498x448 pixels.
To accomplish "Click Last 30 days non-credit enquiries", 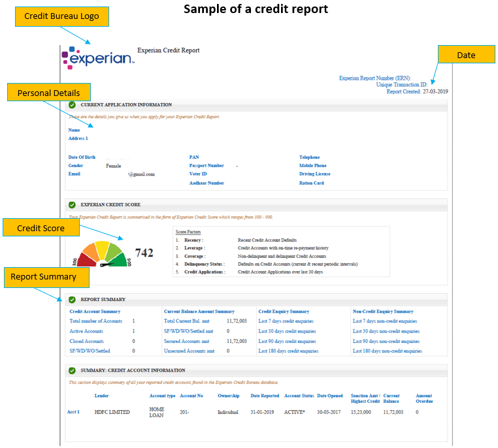I will click(386, 331).
